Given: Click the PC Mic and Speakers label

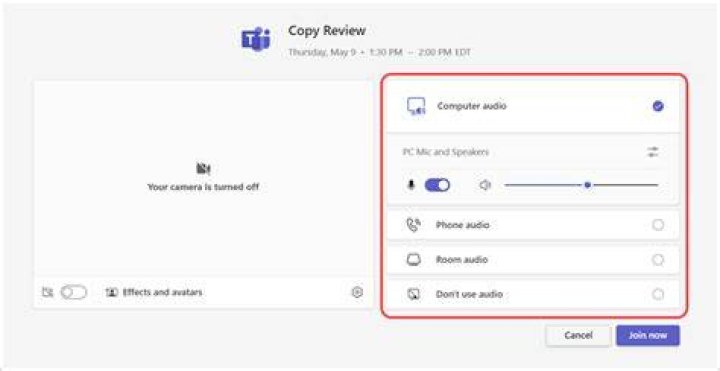Looking at the screenshot, I should (x=446, y=152).
